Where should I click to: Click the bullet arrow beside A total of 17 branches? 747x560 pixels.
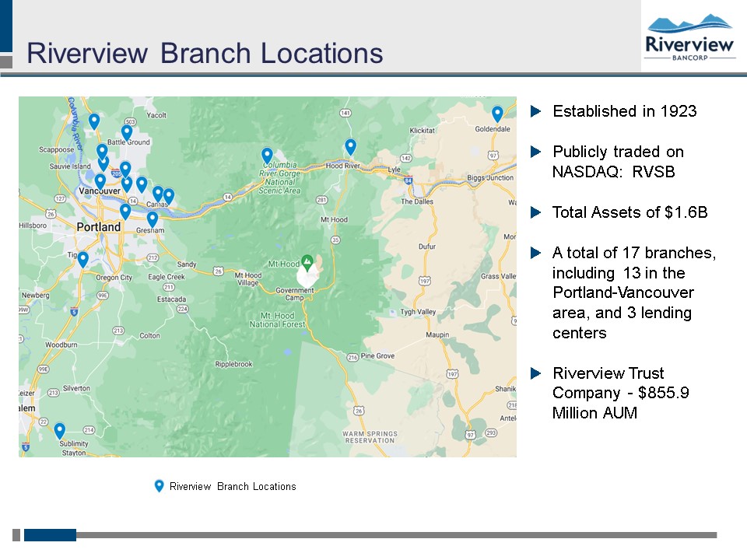[x=536, y=252]
